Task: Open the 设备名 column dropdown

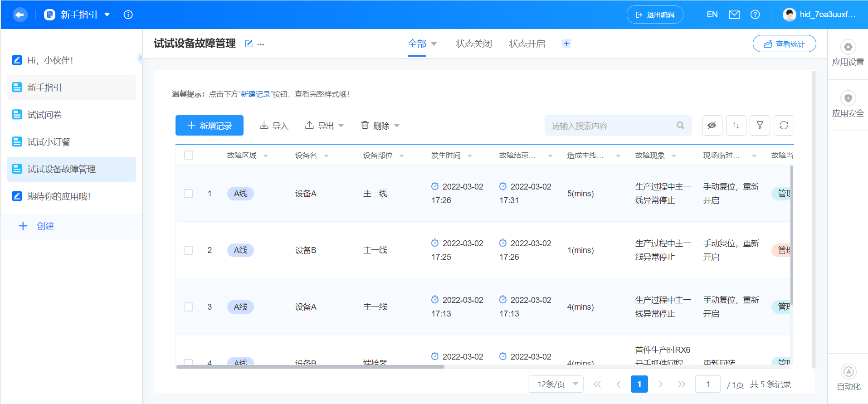Action: point(326,156)
